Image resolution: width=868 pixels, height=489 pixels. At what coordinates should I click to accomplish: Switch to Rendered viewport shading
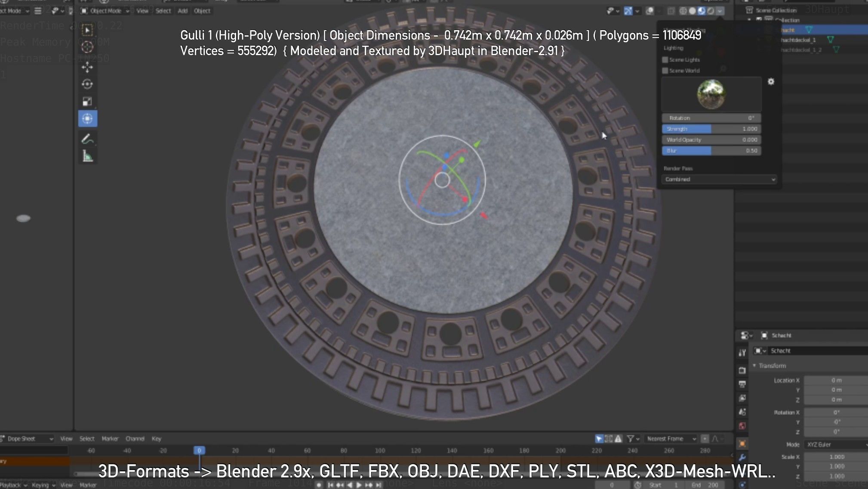711,11
